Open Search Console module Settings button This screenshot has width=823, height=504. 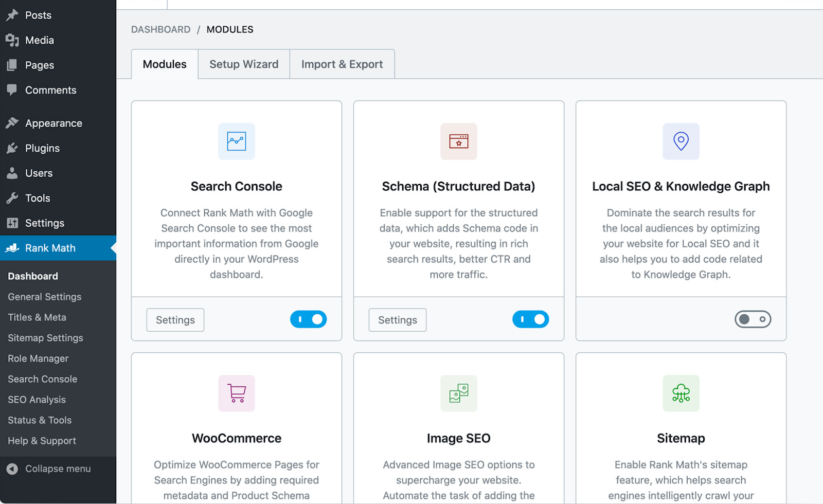(x=175, y=320)
